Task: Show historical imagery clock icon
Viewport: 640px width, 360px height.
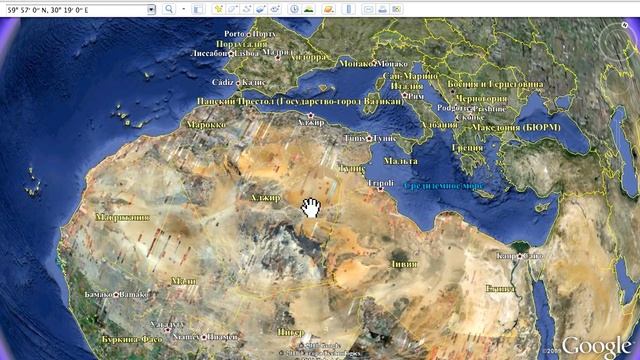Action: pos(294,9)
